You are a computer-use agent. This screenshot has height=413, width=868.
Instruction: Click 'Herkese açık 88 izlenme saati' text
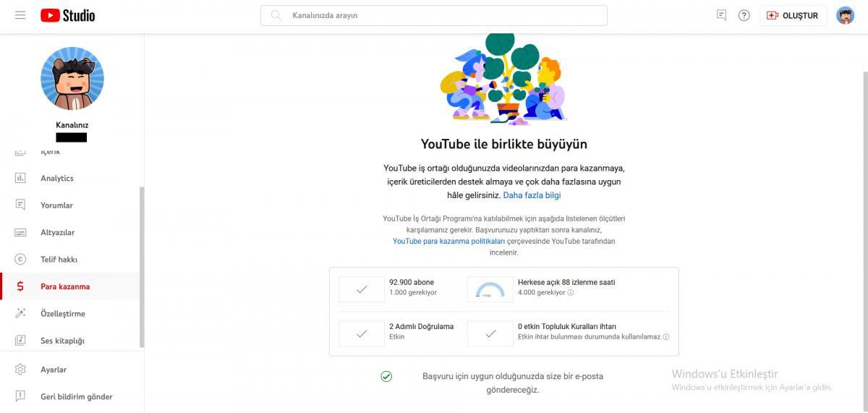click(566, 282)
